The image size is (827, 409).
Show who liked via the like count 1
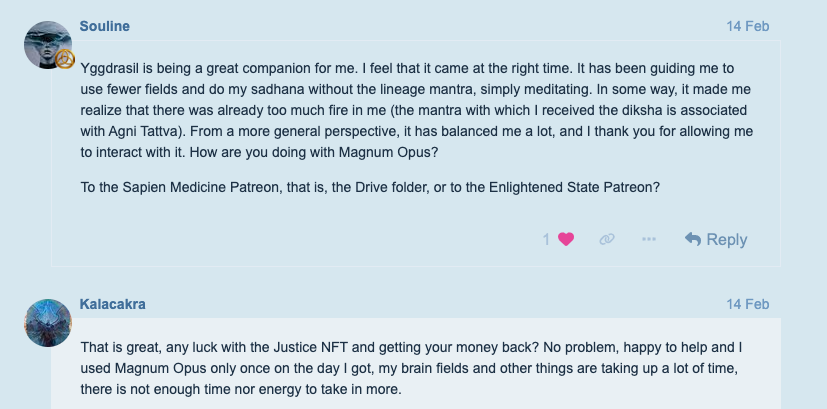click(x=547, y=239)
